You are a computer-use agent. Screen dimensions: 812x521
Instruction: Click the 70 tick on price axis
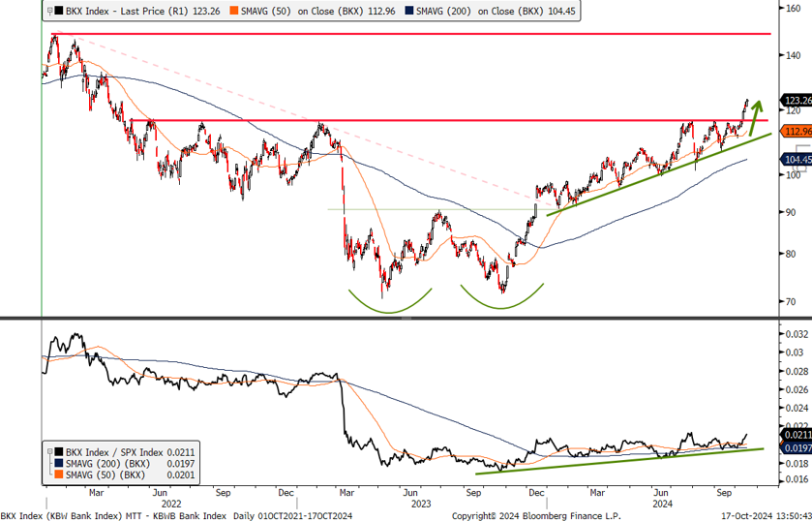[x=791, y=302]
